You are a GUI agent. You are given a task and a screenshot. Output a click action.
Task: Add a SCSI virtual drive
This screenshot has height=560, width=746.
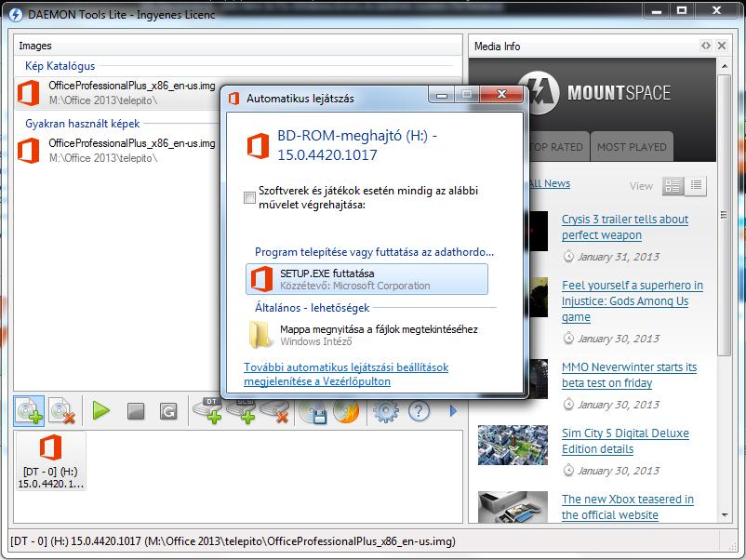tap(241, 410)
